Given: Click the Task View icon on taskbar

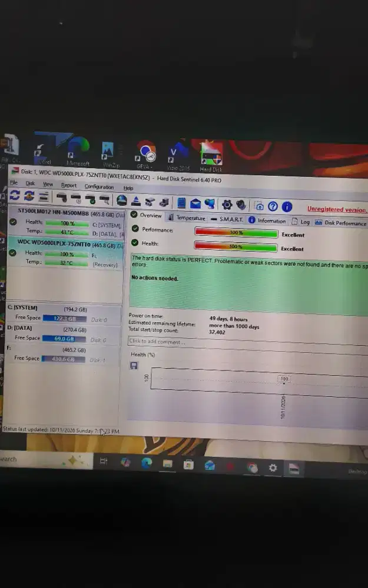Looking at the screenshot, I should [104, 462].
